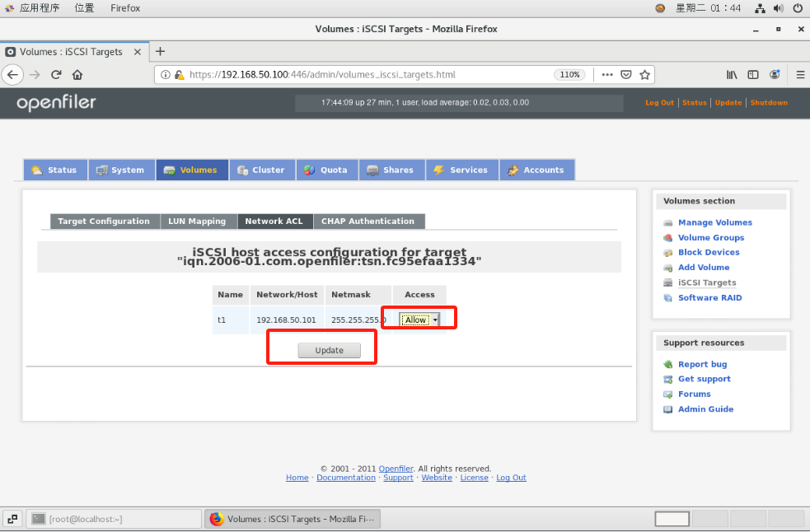
Task: Click the clock 星期二 01:44 in top bar
Action: click(x=708, y=8)
